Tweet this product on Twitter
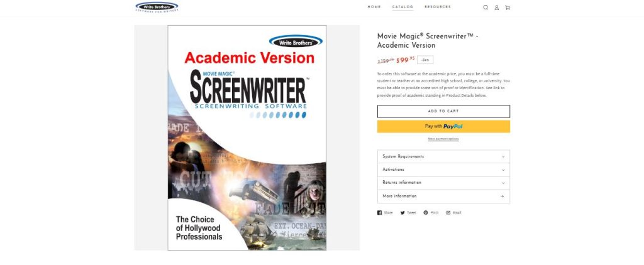The height and width of the screenshot is (265, 644). (x=408, y=213)
